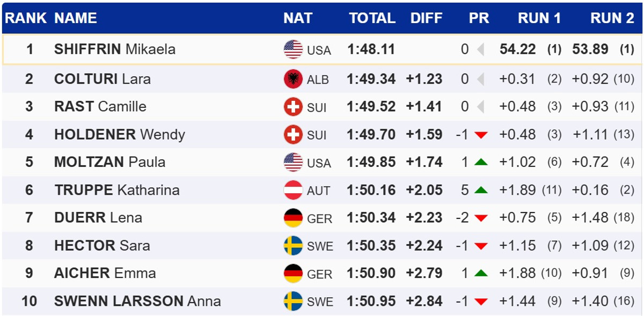
Task: Click red down arrow in Holdener row
Action: coord(481,135)
